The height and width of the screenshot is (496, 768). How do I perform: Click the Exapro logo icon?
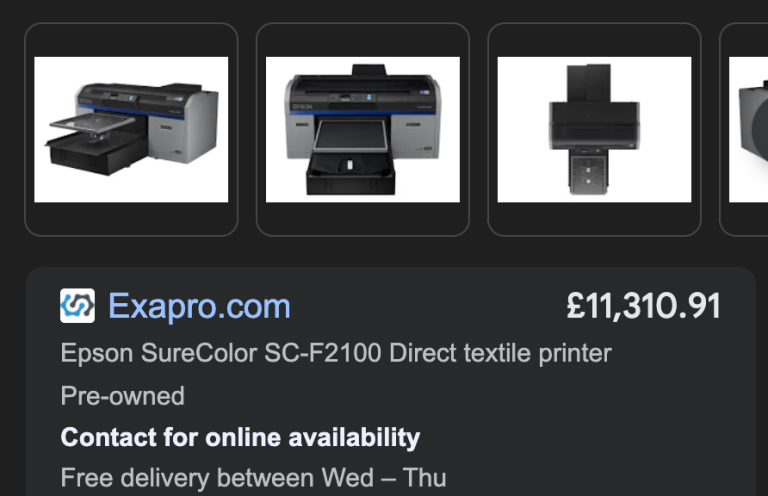77,306
